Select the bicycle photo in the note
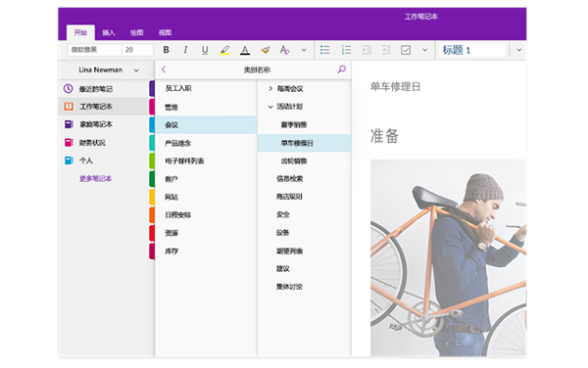 click(448, 257)
